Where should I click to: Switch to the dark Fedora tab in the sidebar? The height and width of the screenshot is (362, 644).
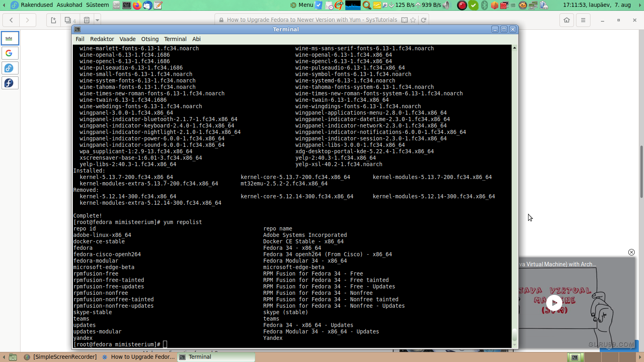pyautogui.click(x=10, y=83)
